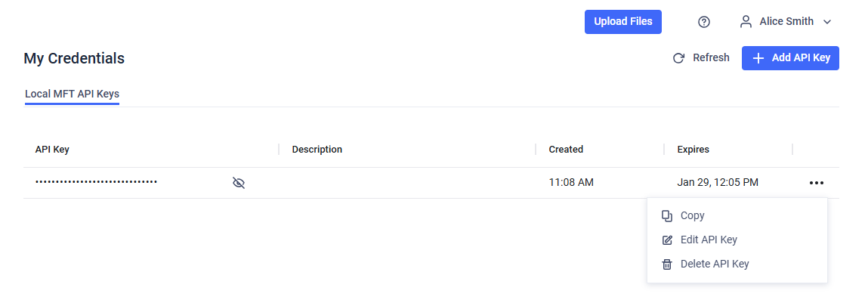This screenshot has height=303, width=868.
Task: Choose Copy from the context menu
Action: (x=693, y=216)
